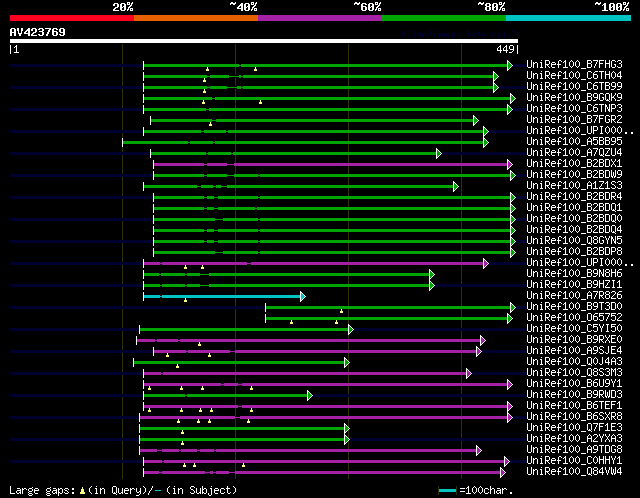Image resolution: width=640 pixels, height=498 pixels.
Task: Click the UniRef100_B9GQK9 label
Action: click(574, 98)
